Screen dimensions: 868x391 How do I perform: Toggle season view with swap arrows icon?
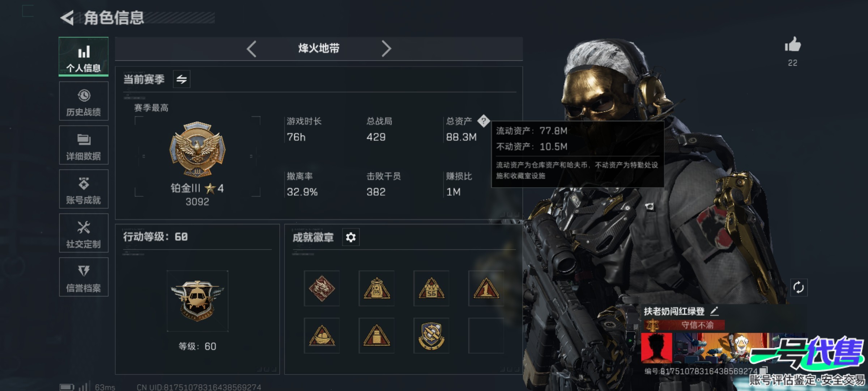click(182, 79)
